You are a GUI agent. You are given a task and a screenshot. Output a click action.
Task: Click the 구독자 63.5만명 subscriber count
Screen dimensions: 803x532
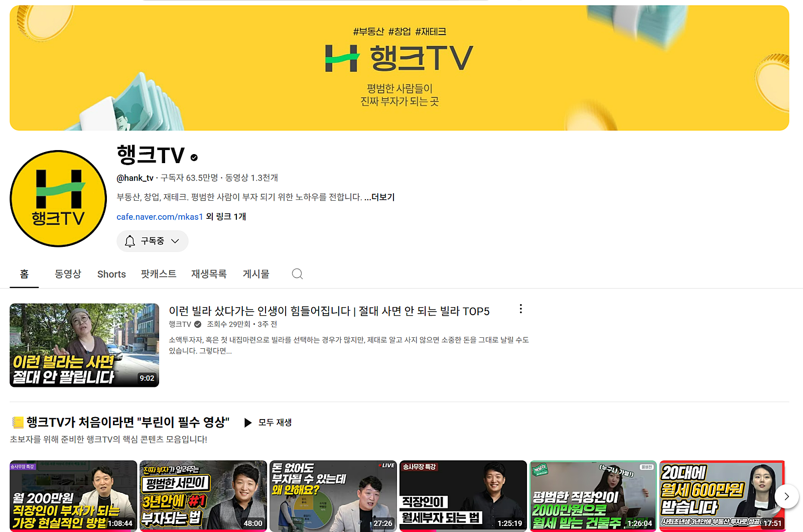189,178
